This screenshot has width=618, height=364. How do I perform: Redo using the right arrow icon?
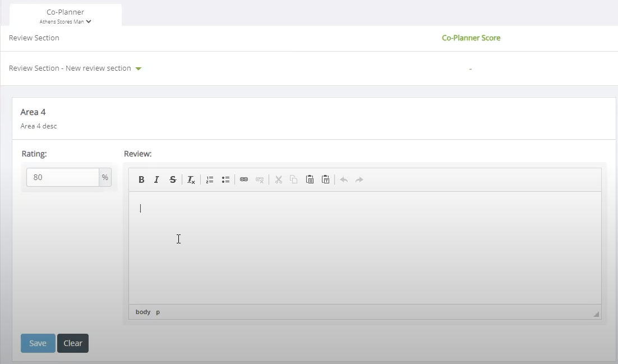click(359, 179)
